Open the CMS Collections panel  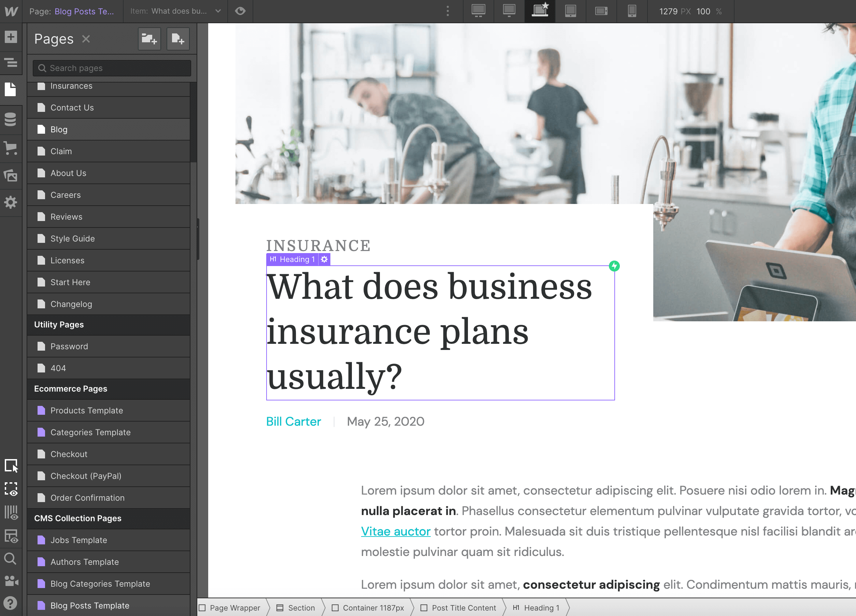pos(11,120)
